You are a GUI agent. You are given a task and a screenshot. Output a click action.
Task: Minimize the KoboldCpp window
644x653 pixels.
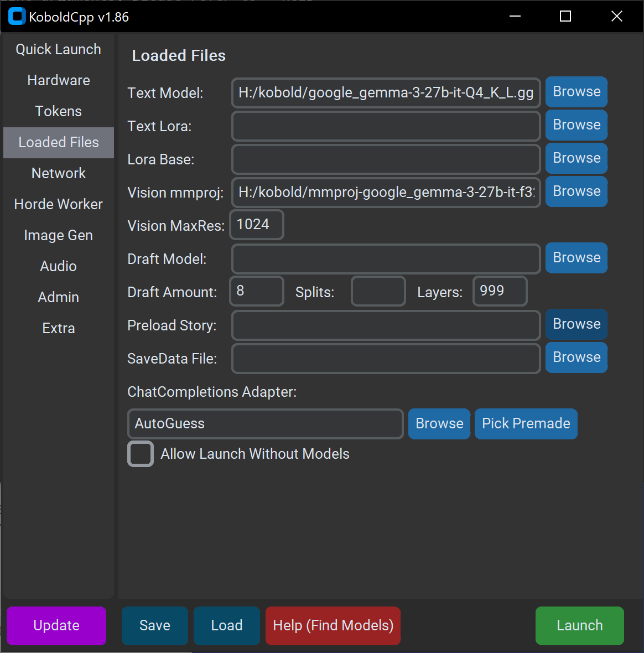515,16
